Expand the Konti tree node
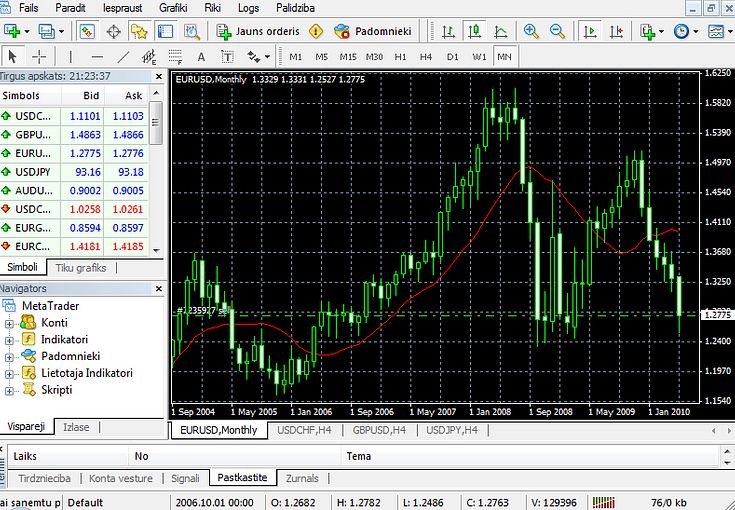735x510 pixels. [10, 323]
